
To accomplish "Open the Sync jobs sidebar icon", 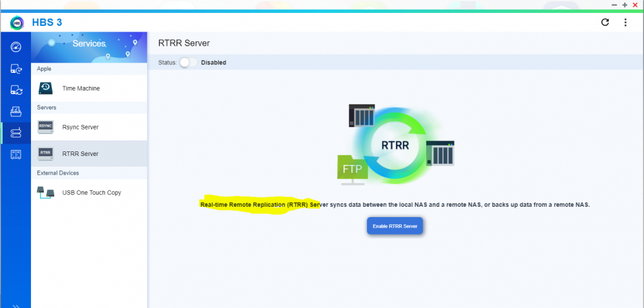I will point(15,90).
